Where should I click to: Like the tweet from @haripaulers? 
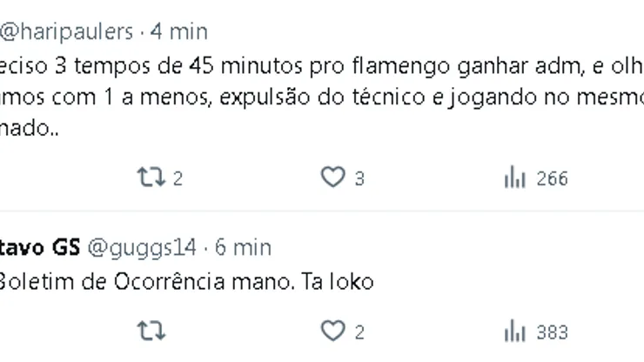point(332,178)
